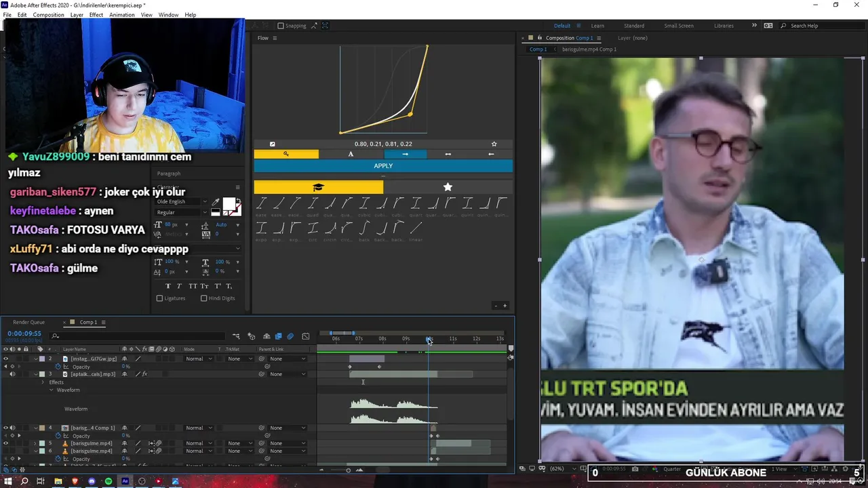Viewport: 868px width, 488px height.
Task: Open blending Mode dropdown for layer 2
Action: (x=199, y=359)
